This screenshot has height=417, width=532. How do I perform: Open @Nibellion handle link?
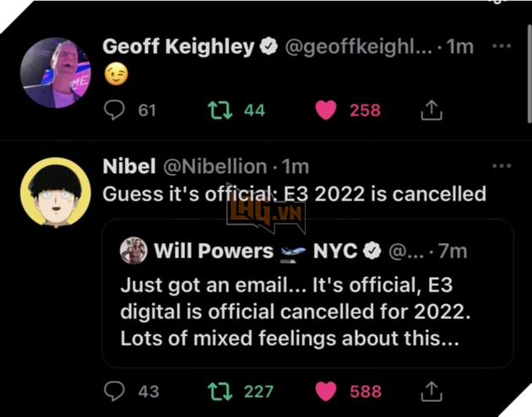(x=214, y=166)
